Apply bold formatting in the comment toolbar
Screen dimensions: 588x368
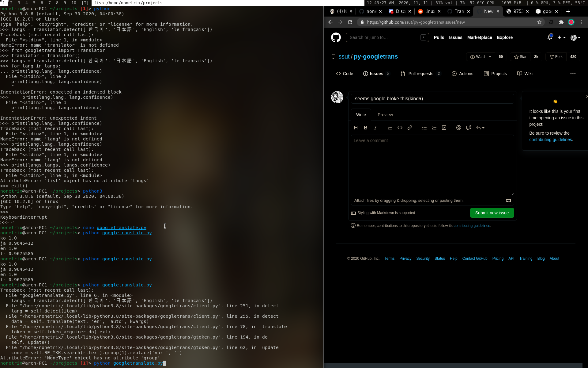click(365, 128)
